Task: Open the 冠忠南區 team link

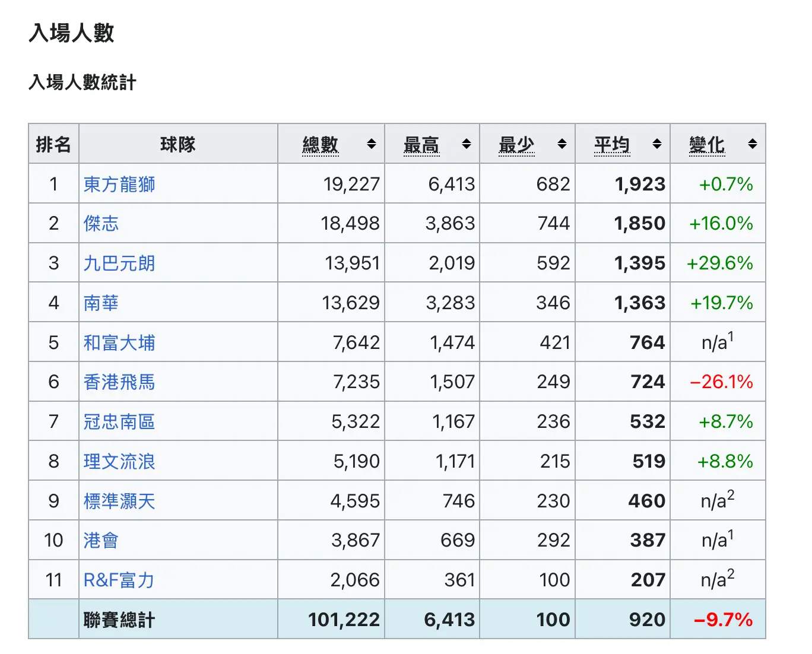Action: [119, 421]
